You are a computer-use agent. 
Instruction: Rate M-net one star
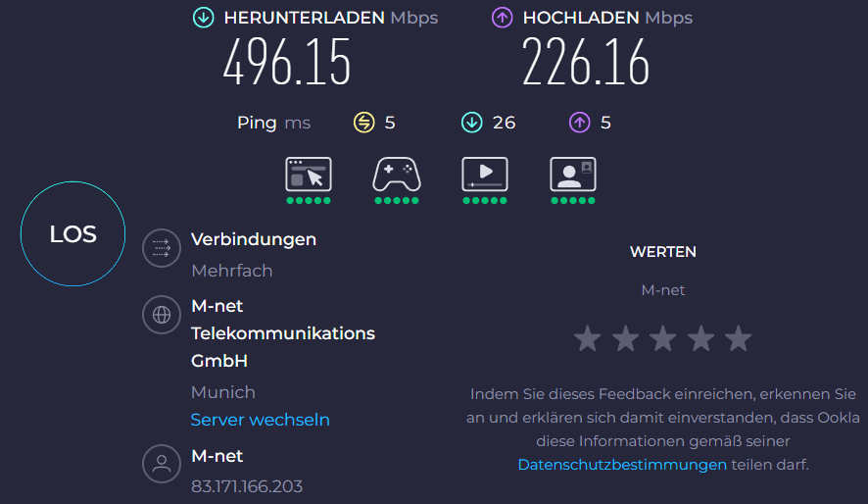(587, 339)
